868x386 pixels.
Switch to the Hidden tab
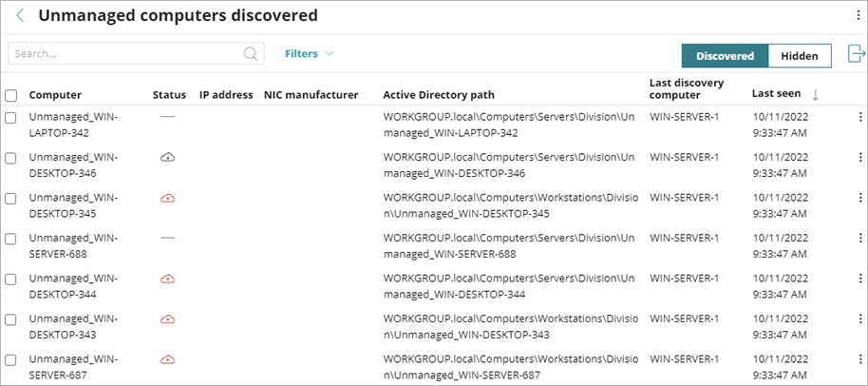tap(799, 56)
